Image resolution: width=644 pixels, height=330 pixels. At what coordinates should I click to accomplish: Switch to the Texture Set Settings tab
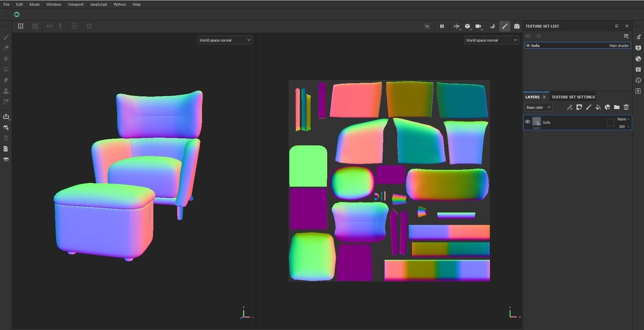pyautogui.click(x=573, y=97)
